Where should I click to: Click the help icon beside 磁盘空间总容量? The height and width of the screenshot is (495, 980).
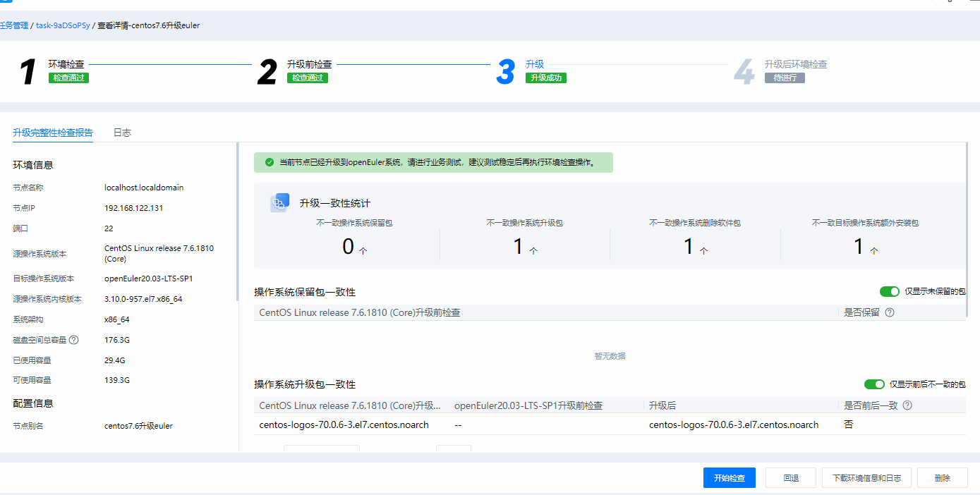tap(74, 340)
